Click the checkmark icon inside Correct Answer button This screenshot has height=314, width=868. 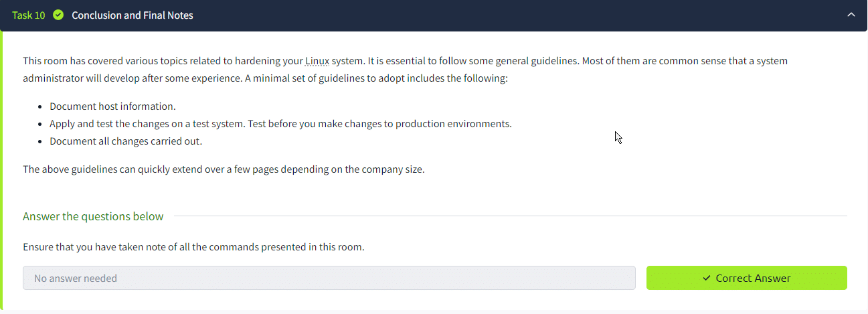(707, 278)
